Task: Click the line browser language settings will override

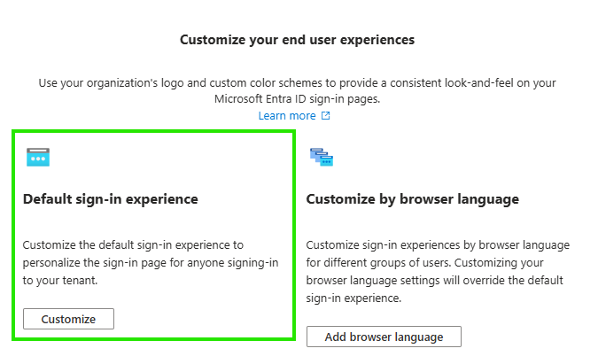Action: [435, 281]
